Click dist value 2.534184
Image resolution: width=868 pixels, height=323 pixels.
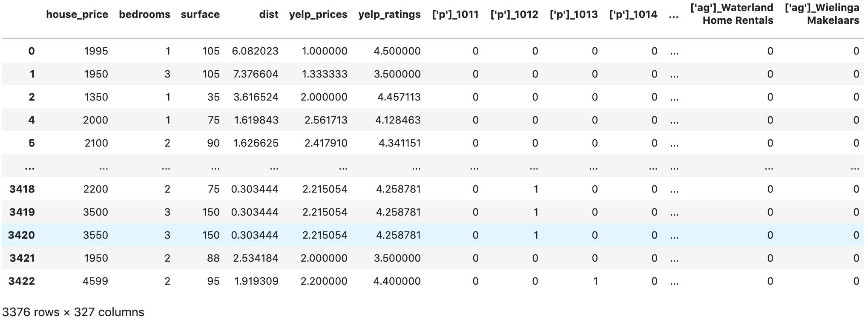[256, 258]
